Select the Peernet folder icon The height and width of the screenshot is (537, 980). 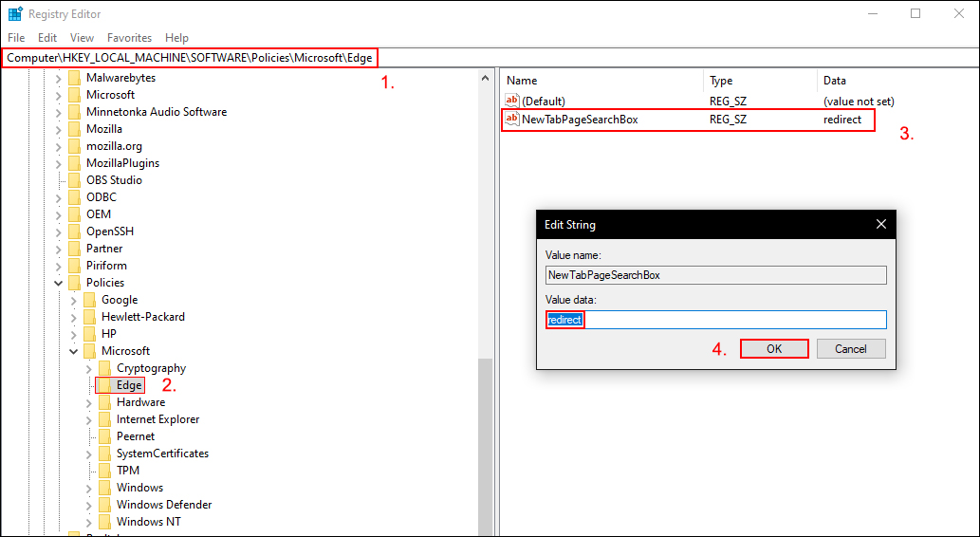[x=105, y=436]
